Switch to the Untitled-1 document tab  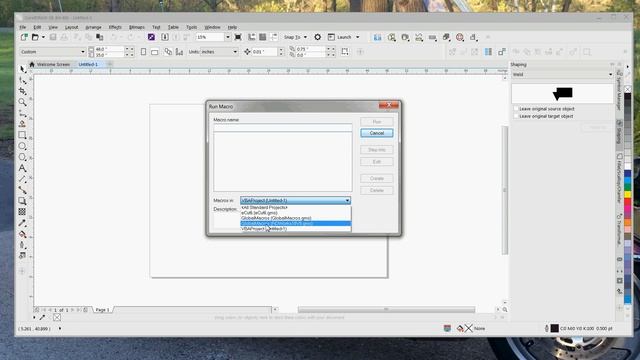click(x=88, y=64)
